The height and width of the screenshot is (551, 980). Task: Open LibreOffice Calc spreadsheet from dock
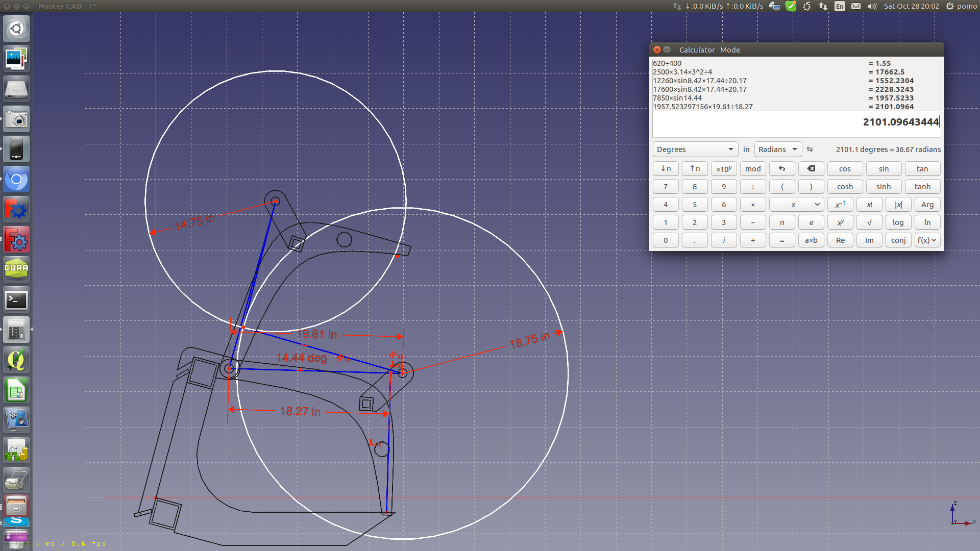16,391
